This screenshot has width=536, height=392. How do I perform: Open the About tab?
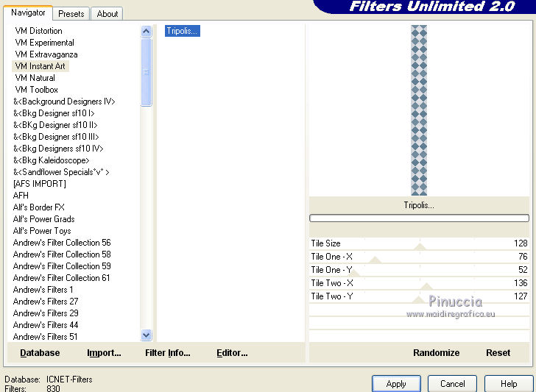click(x=107, y=14)
